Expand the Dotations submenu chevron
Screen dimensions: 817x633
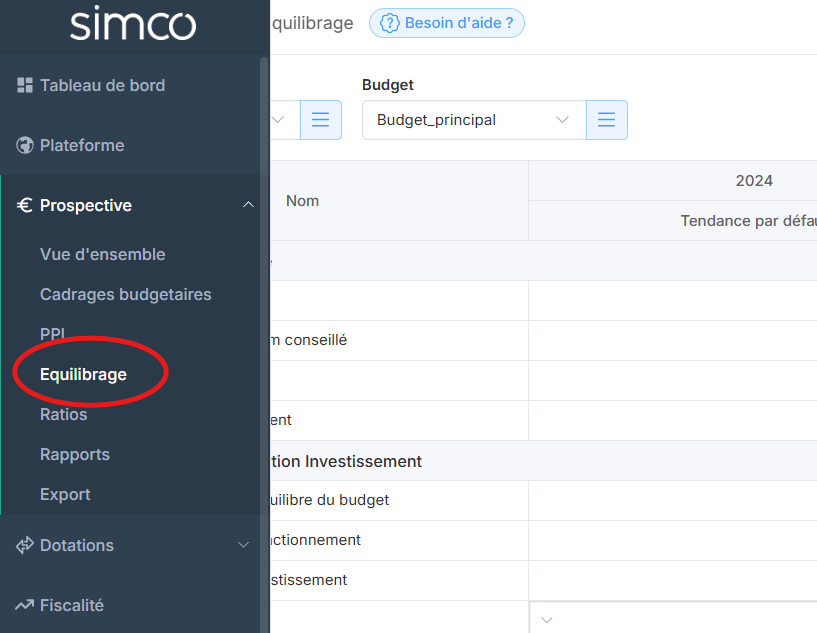[243, 545]
